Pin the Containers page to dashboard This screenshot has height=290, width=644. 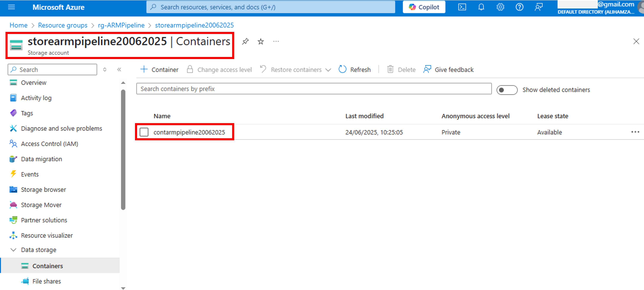245,42
